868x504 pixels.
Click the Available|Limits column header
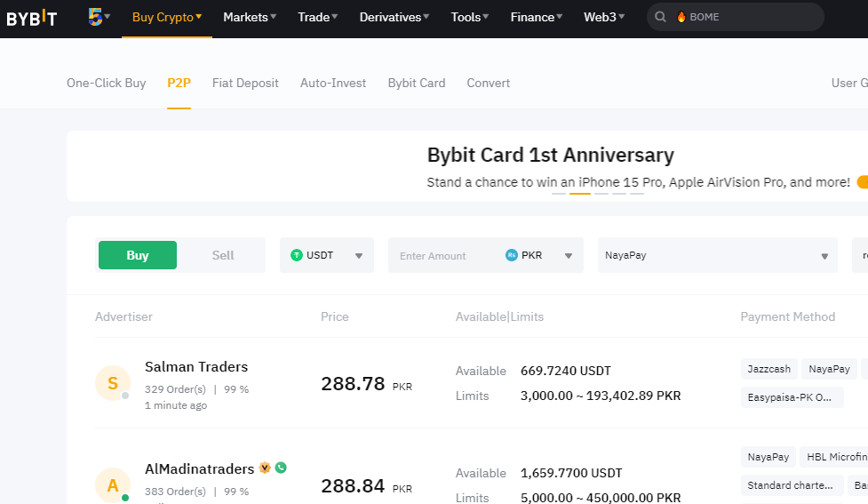click(x=499, y=316)
